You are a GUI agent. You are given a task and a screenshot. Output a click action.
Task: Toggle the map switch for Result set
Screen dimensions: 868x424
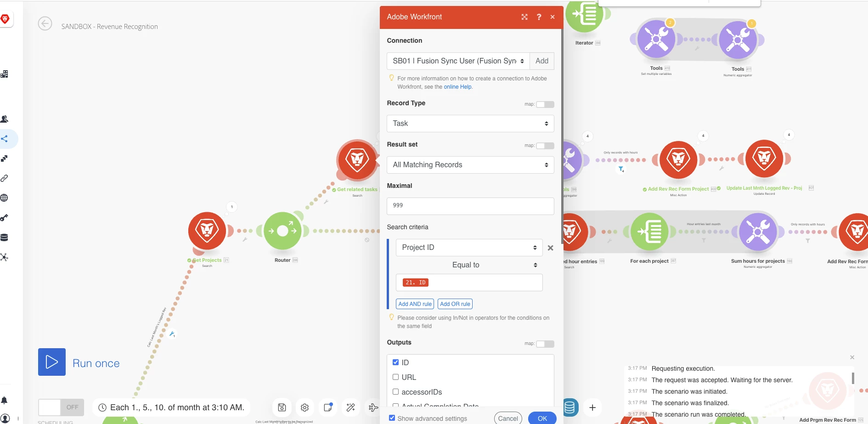(x=545, y=146)
